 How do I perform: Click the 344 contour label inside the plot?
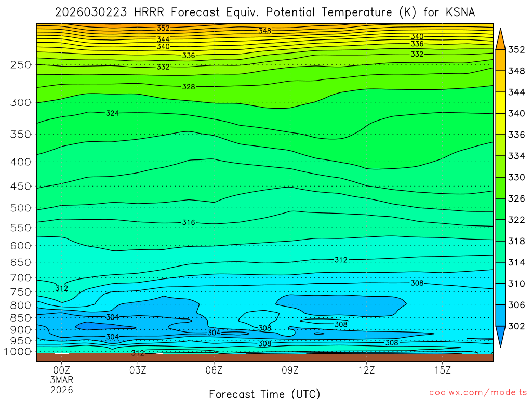[163, 39]
